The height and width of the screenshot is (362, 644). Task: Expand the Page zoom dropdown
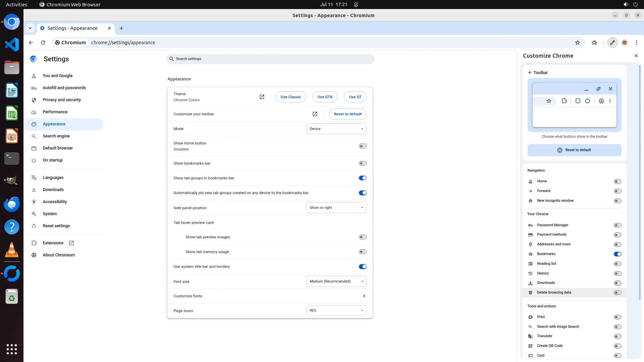click(336, 311)
